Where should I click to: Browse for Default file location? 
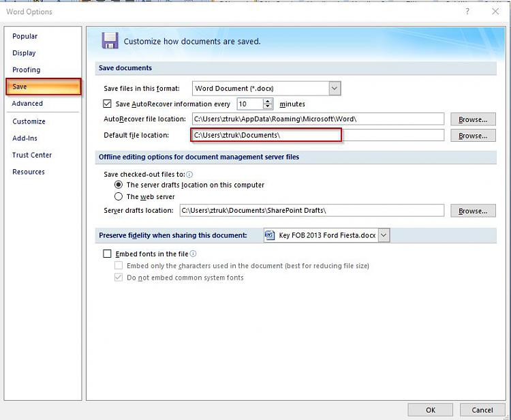pyautogui.click(x=473, y=136)
